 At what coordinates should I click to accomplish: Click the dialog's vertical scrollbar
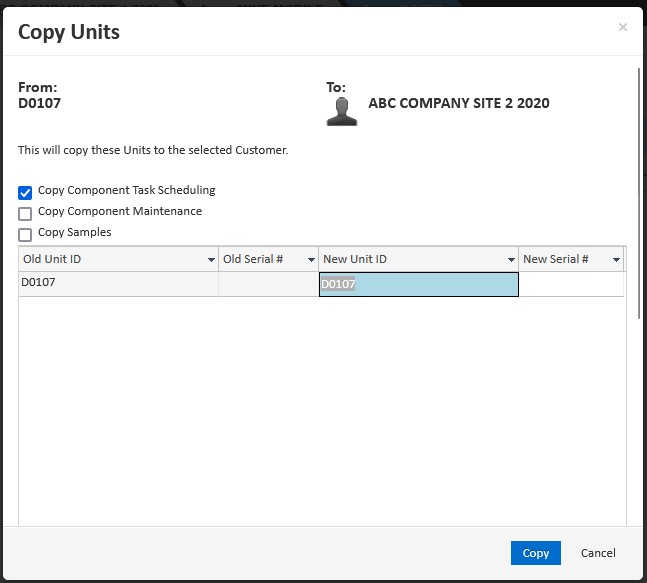[x=639, y=190]
